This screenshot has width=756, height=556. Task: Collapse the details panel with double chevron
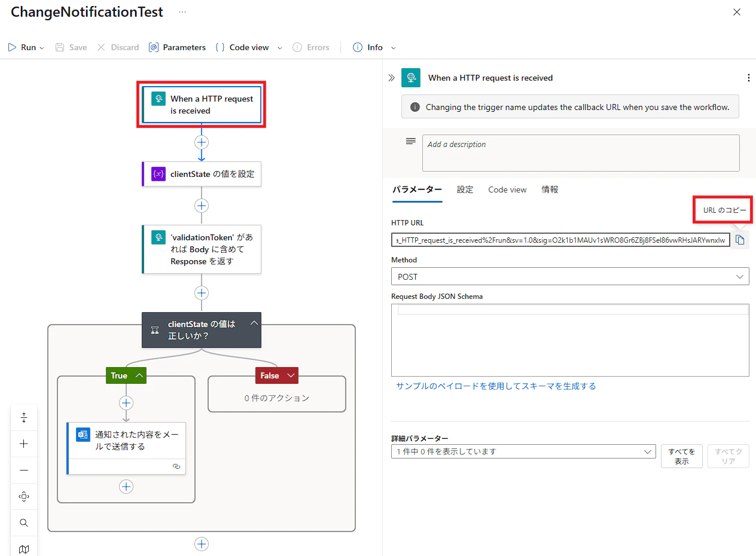(391, 78)
